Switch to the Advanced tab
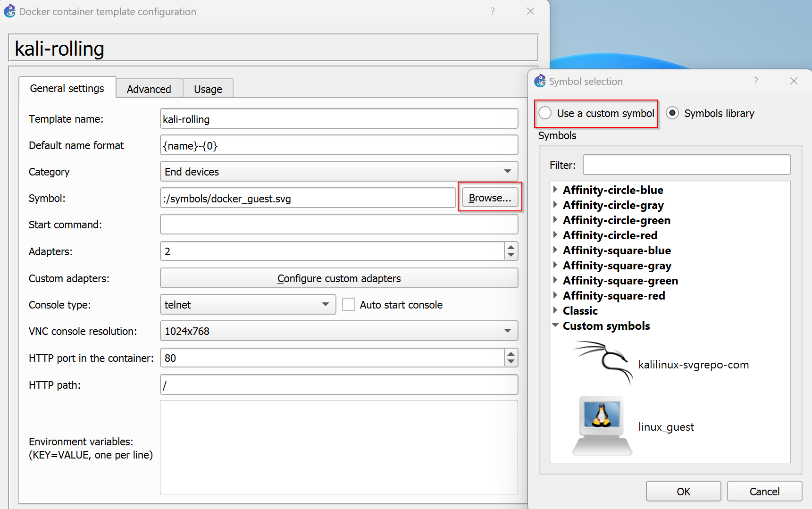The width and height of the screenshot is (812, 509). (x=149, y=89)
